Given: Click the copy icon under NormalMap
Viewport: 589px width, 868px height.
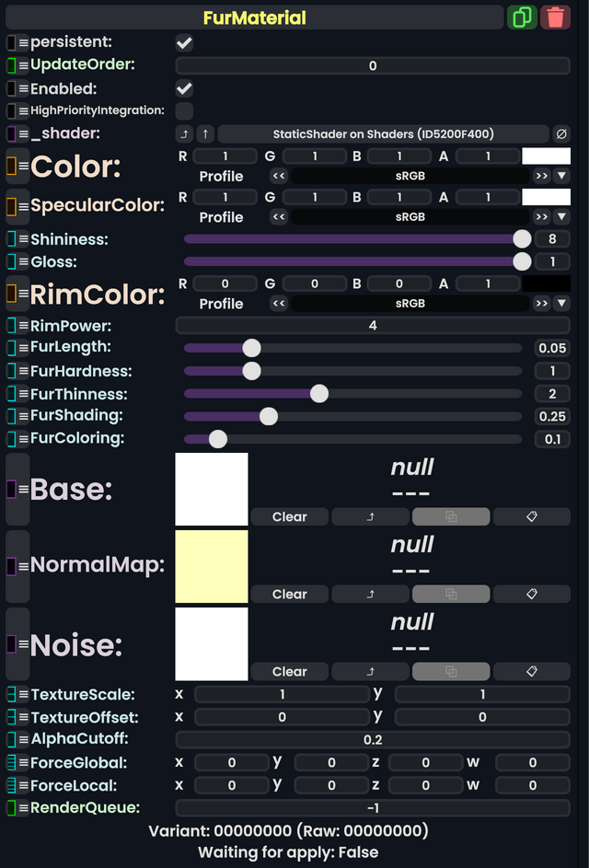Looking at the screenshot, I should point(451,594).
